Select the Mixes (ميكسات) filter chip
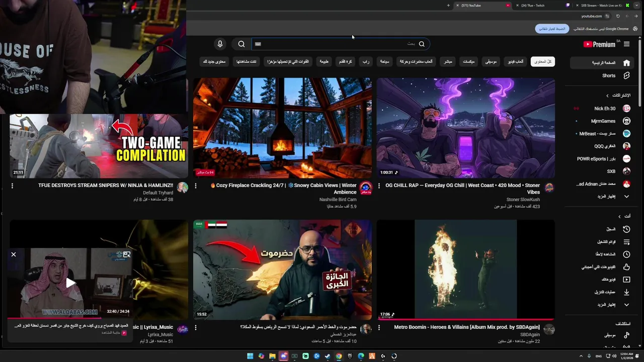 [x=468, y=61]
